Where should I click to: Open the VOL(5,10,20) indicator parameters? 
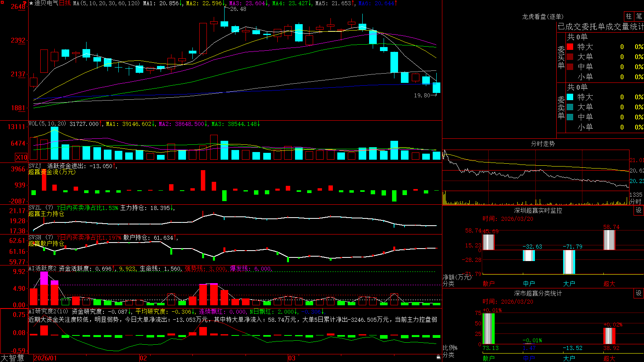(x=47, y=124)
